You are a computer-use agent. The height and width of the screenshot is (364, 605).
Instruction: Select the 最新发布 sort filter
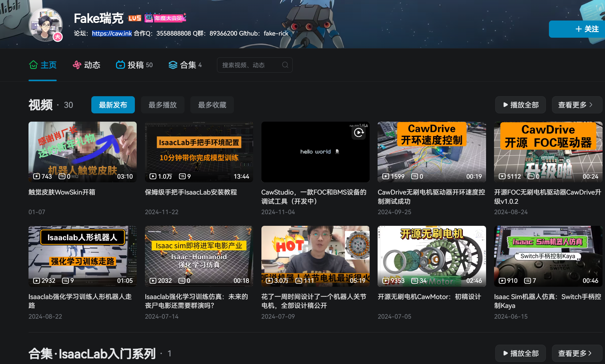coord(113,105)
